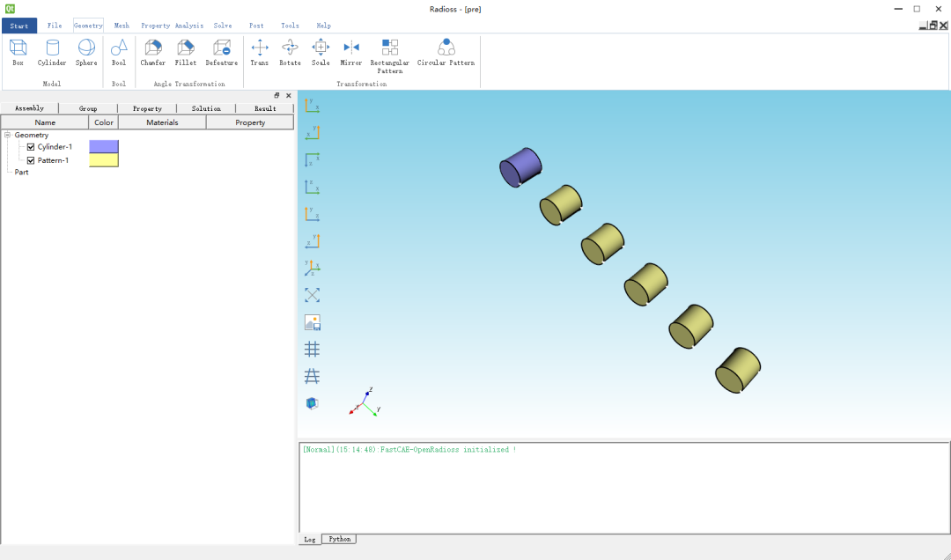Open the Solve ribbon tab
The width and height of the screenshot is (951, 560).
(x=223, y=26)
